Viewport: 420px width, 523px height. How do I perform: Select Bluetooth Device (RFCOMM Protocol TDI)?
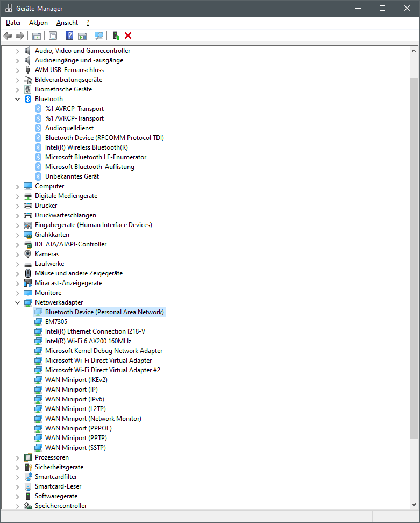(x=104, y=138)
